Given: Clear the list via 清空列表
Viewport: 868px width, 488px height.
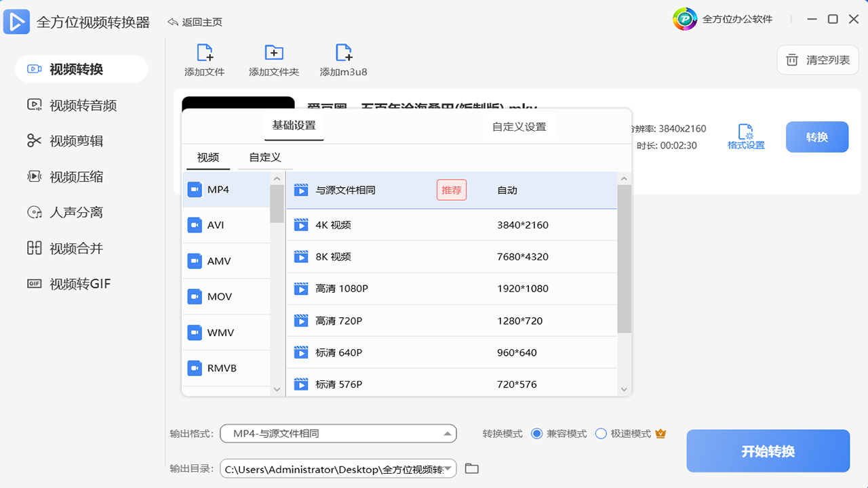Looking at the screenshot, I should tap(817, 60).
